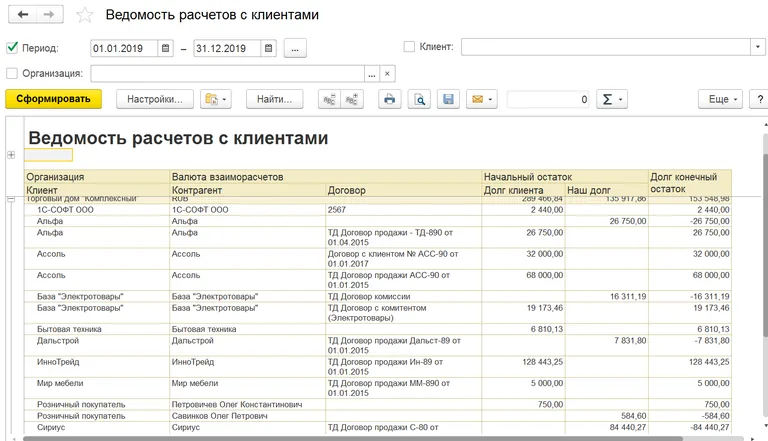Open the Еще menu
768x441 pixels.
point(722,99)
